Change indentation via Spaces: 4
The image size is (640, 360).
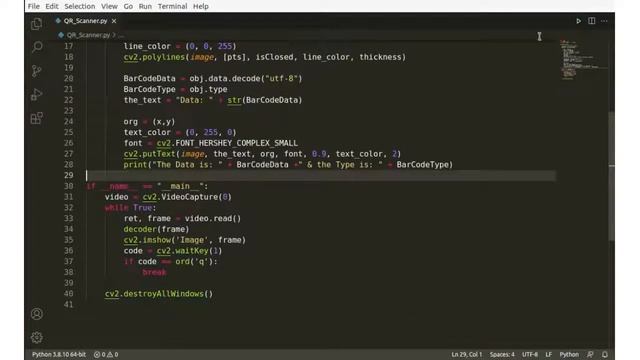click(x=502, y=354)
